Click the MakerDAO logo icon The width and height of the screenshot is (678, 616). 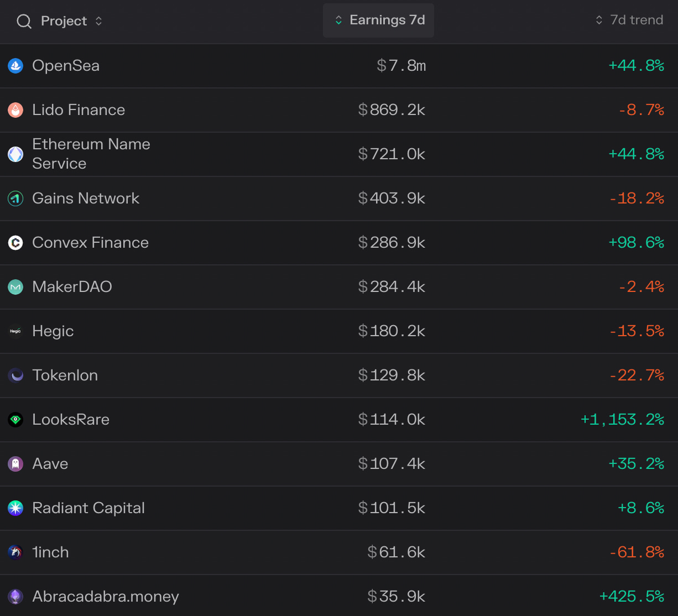click(x=15, y=287)
